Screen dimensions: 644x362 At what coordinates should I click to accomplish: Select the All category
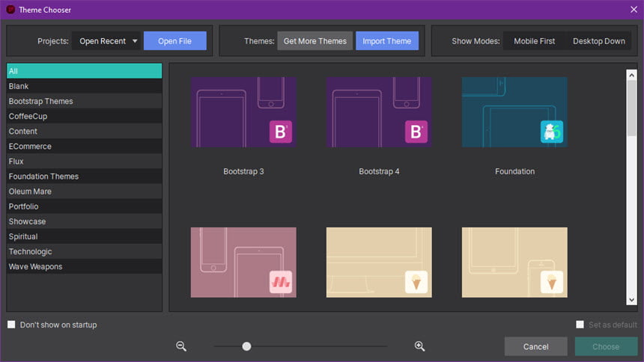pos(84,71)
